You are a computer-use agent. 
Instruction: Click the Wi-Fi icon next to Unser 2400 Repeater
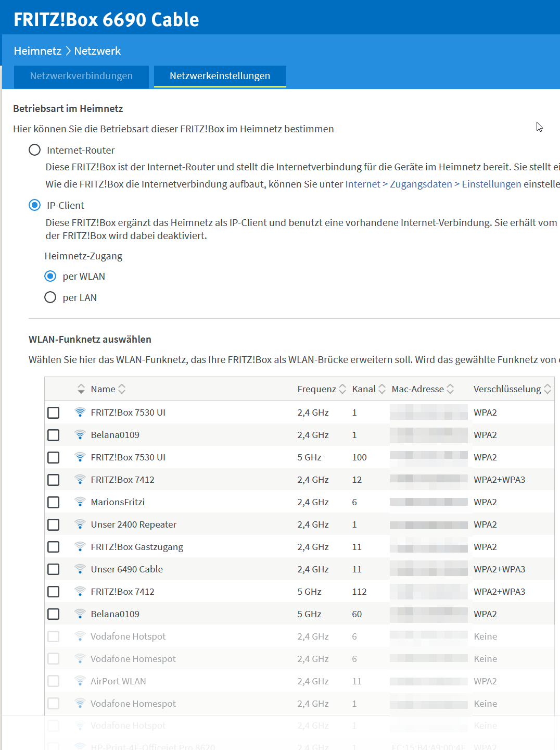pos(80,524)
